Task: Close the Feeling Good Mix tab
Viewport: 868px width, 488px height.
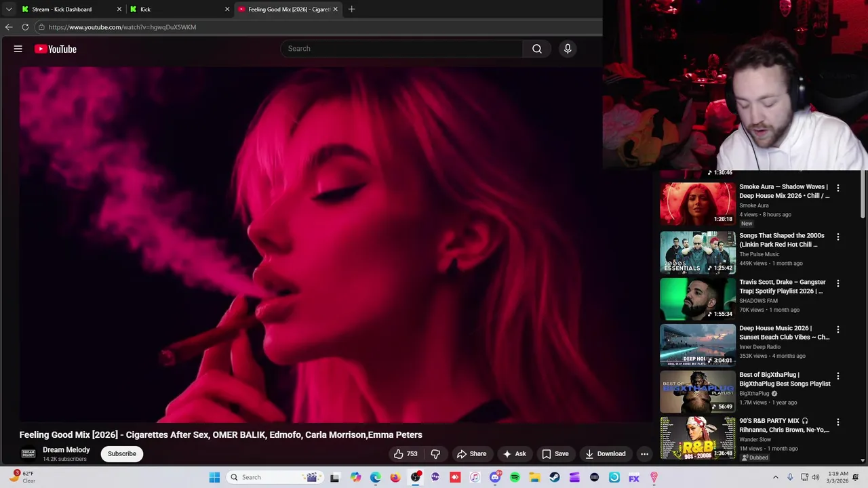Action: point(335,9)
